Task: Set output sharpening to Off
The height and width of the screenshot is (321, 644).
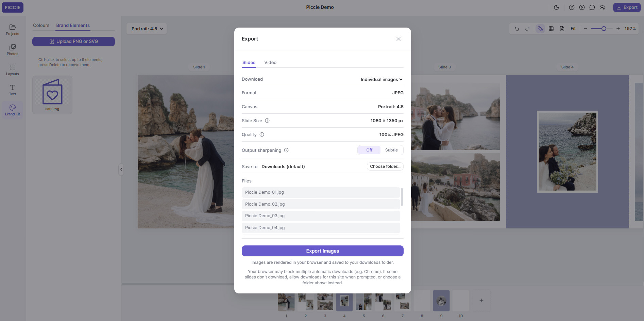Action: (369, 150)
